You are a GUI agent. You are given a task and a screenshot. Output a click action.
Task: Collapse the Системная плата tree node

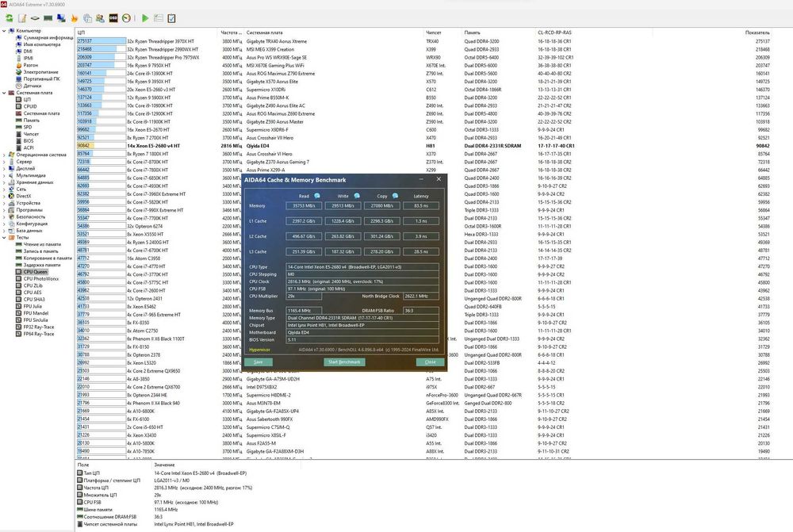tap(3, 93)
